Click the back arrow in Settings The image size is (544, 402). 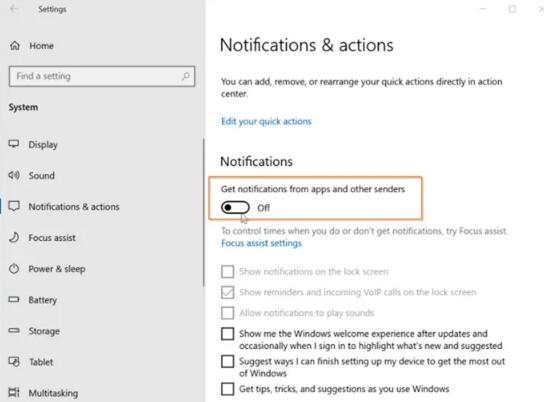(x=14, y=9)
